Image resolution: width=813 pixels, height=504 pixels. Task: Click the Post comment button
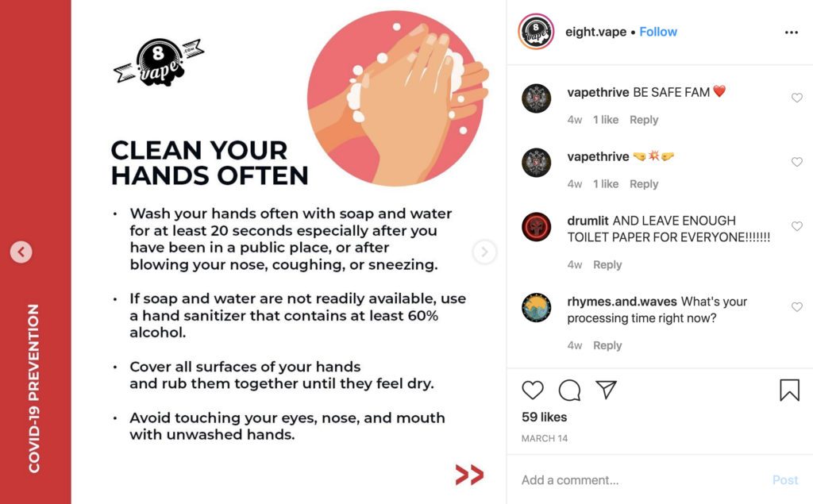click(x=785, y=480)
